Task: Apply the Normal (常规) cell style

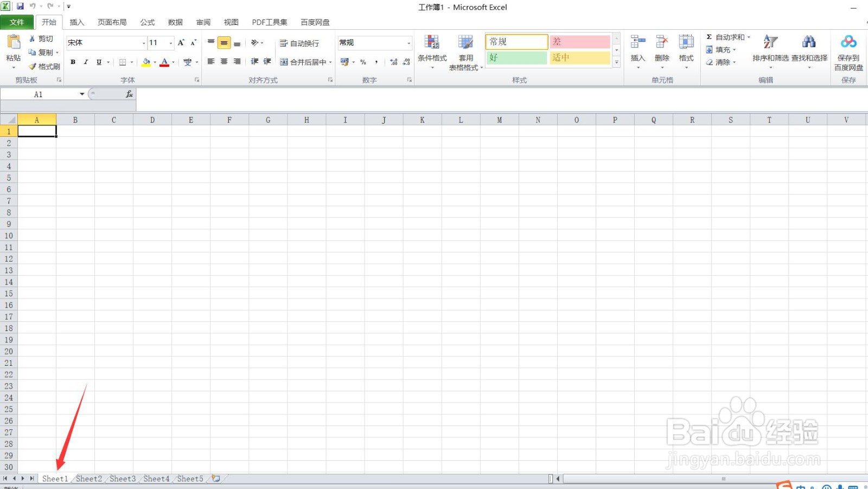Action: [516, 42]
